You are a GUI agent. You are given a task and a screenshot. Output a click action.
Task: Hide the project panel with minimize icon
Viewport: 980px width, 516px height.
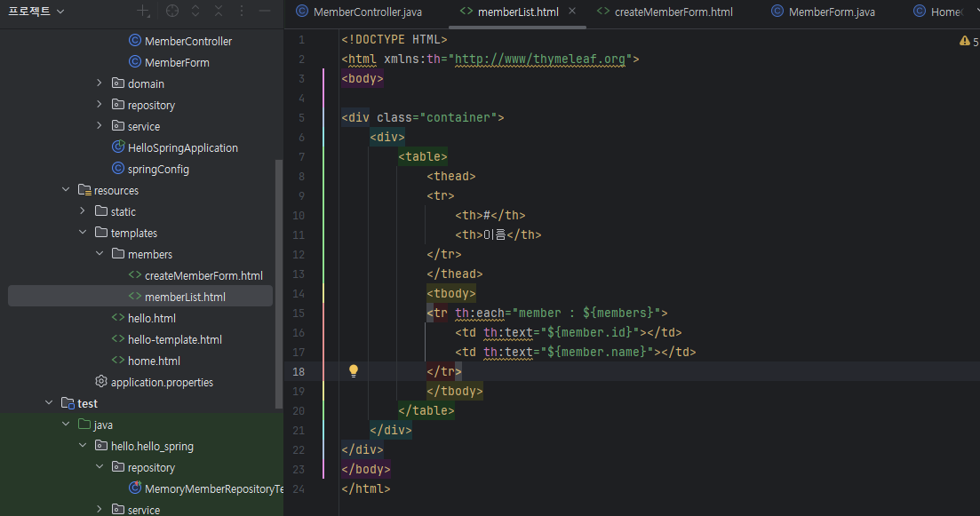click(265, 12)
